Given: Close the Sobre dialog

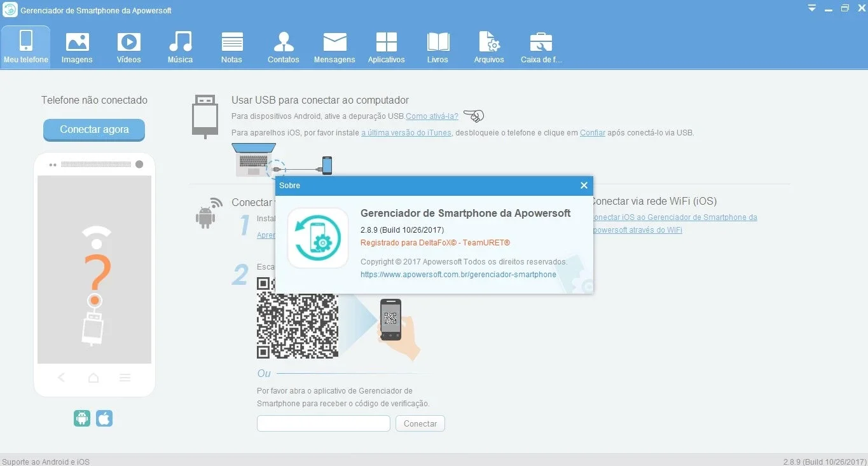Looking at the screenshot, I should pyautogui.click(x=584, y=186).
